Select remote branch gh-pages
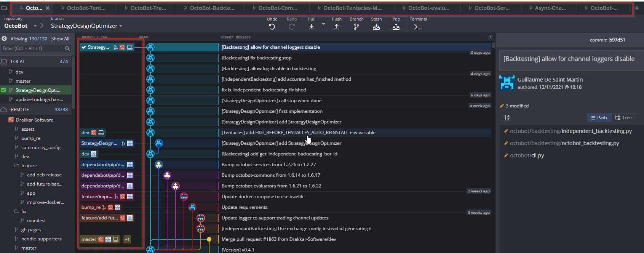Image resolution: width=644 pixels, height=253 pixels. (31, 229)
